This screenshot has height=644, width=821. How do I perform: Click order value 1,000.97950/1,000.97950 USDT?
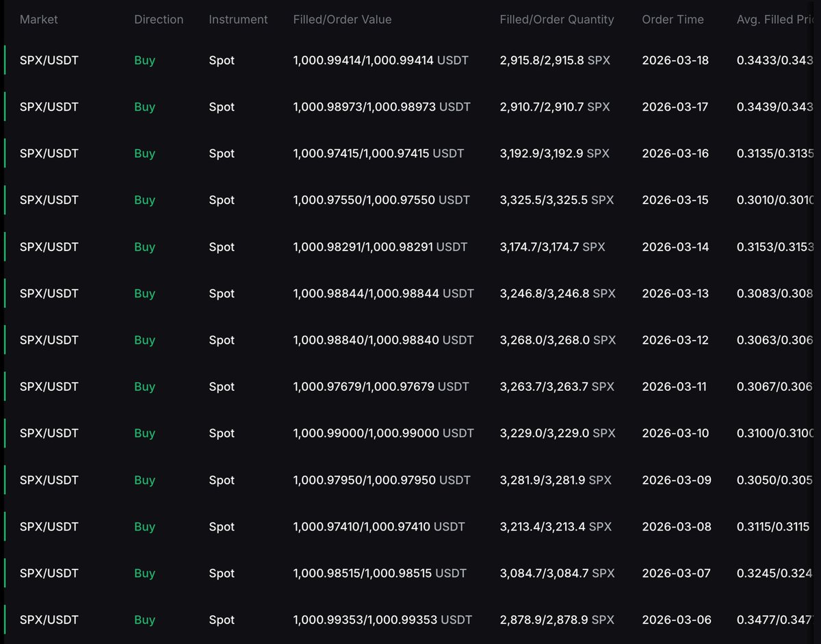382,480
